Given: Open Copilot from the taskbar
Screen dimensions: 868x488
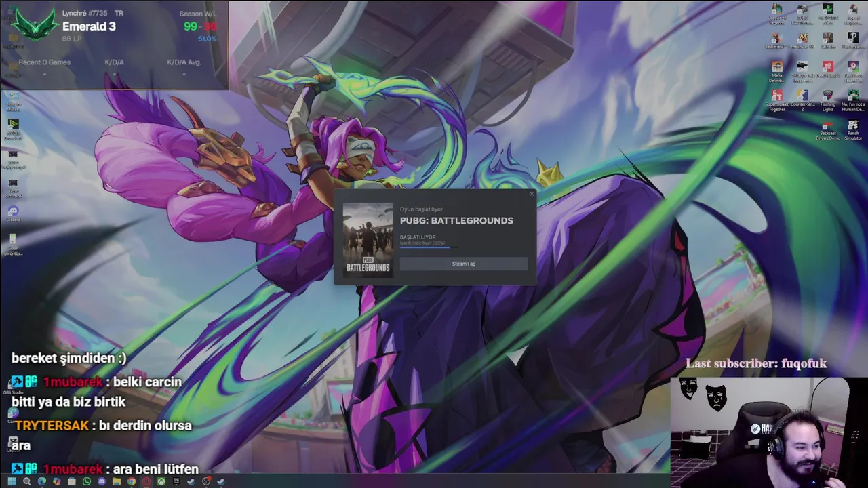Looking at the screenshot, I should pyautogui.click(x=57, y=481).
